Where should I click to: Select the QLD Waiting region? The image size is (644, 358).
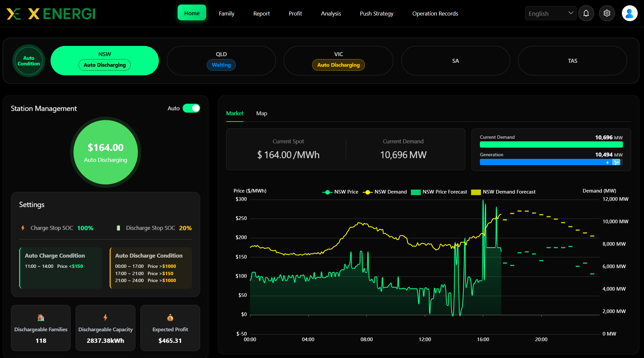(x=221, y=61)
